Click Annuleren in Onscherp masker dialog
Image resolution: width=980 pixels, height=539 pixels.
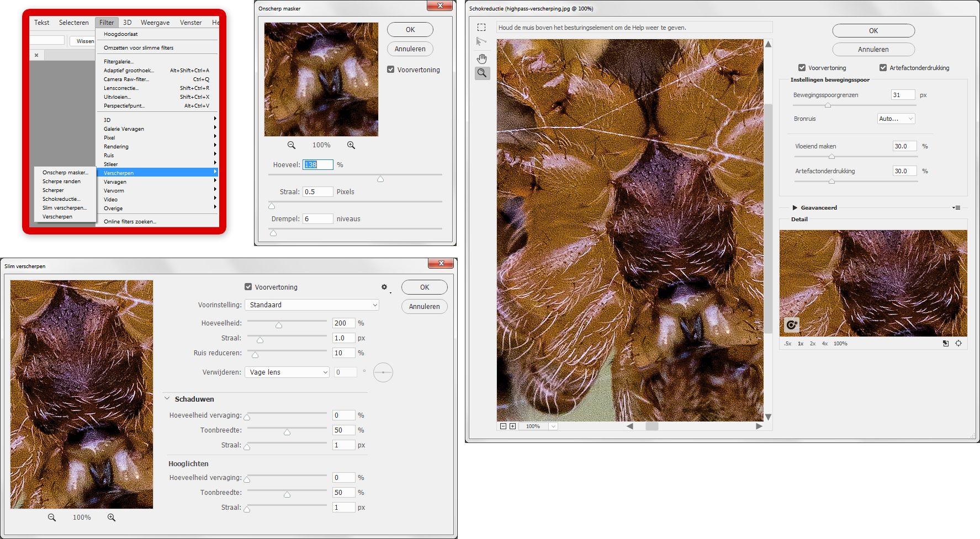(x=410, y=49)
